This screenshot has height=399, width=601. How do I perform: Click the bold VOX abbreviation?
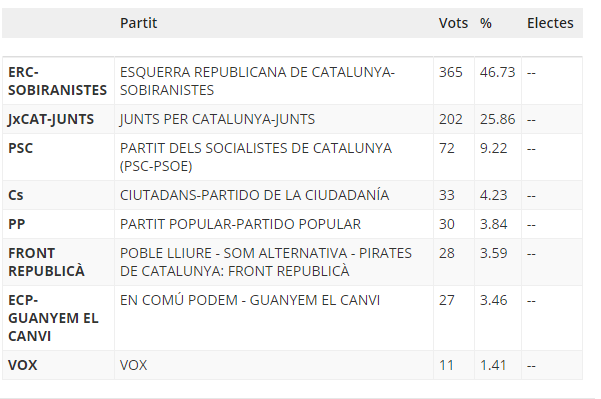(23, 365)
